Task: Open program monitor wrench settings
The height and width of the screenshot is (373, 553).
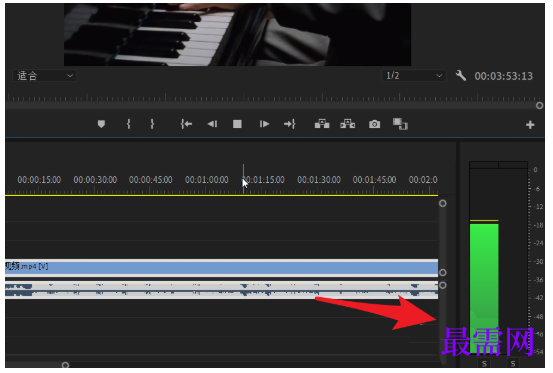Action: (x=461, y=76)
